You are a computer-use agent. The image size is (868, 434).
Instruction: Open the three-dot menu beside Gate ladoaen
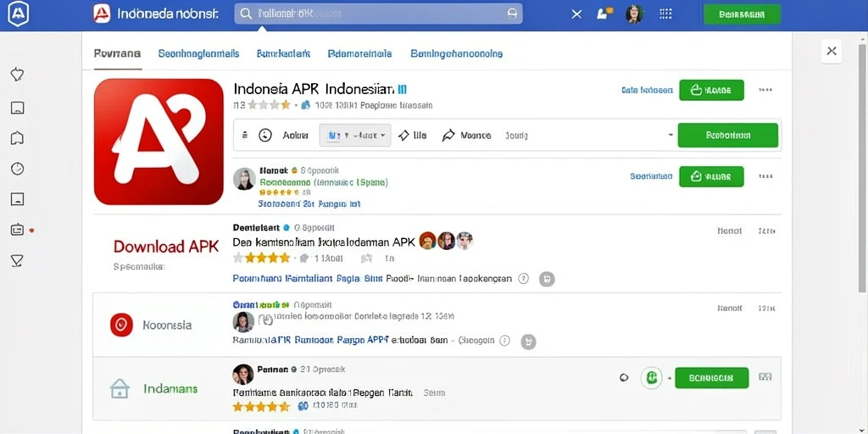pos(765,90)
